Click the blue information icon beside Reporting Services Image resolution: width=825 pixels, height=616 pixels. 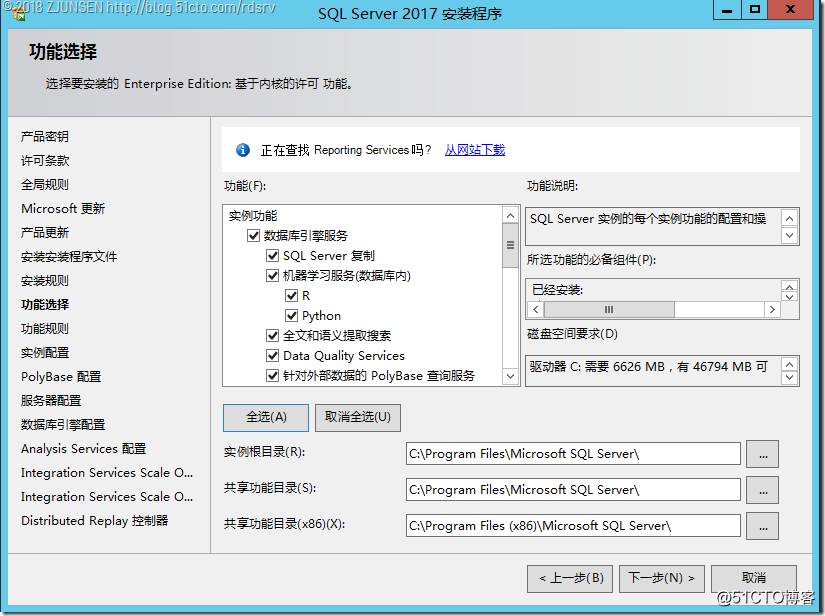point(243,150)
